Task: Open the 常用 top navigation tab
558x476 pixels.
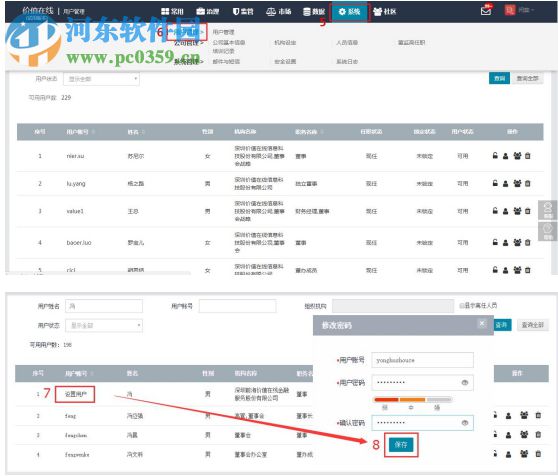Action: pyautogui.click(x=172, y=11)
